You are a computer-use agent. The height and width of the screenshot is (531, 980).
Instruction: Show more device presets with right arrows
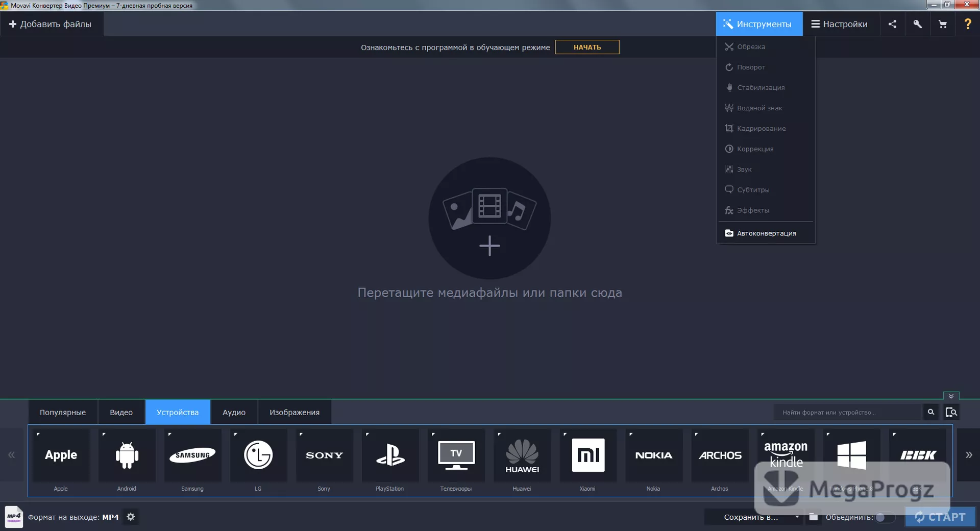[x=968, y=454]
